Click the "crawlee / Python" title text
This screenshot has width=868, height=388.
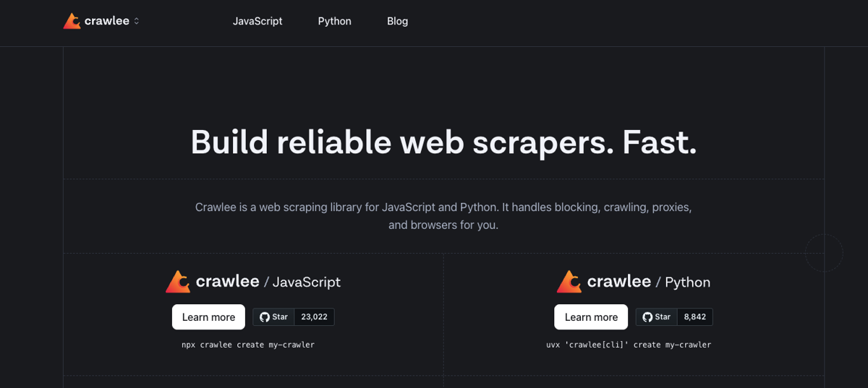[649, 282]
